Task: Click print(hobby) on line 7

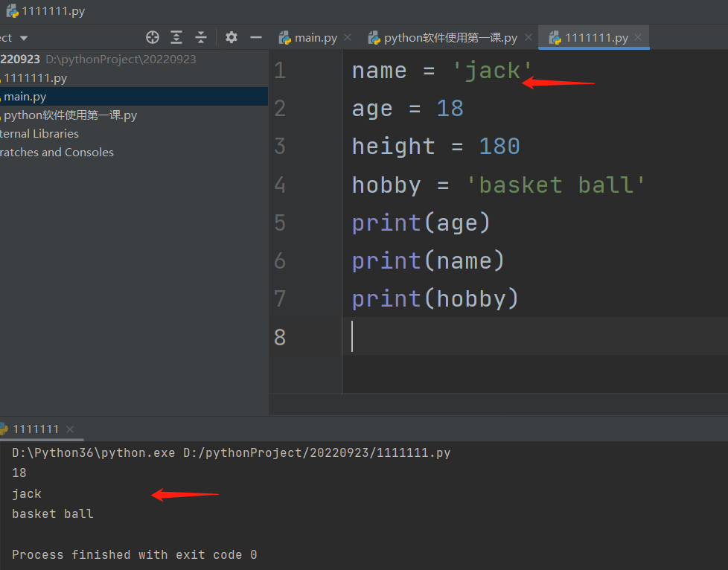Action: coord(435,299)
